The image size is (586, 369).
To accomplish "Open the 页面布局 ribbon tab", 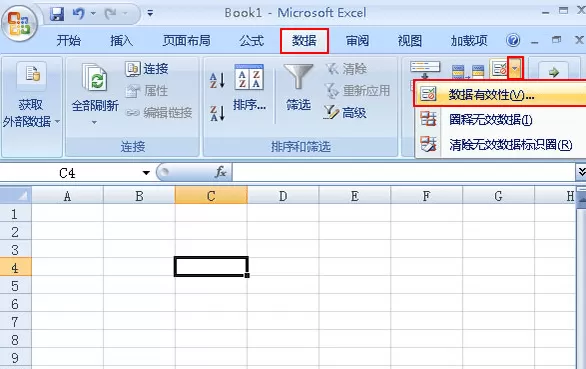I will (x=186, y=40).
